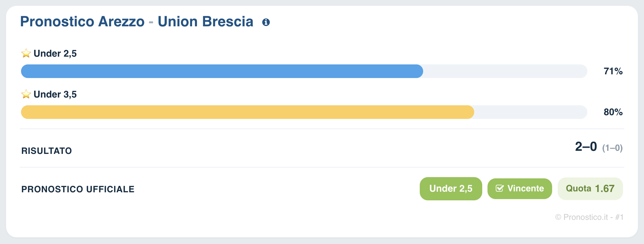
Task: Click the star icon next to Under 2,5
Action: coord(26,53)
